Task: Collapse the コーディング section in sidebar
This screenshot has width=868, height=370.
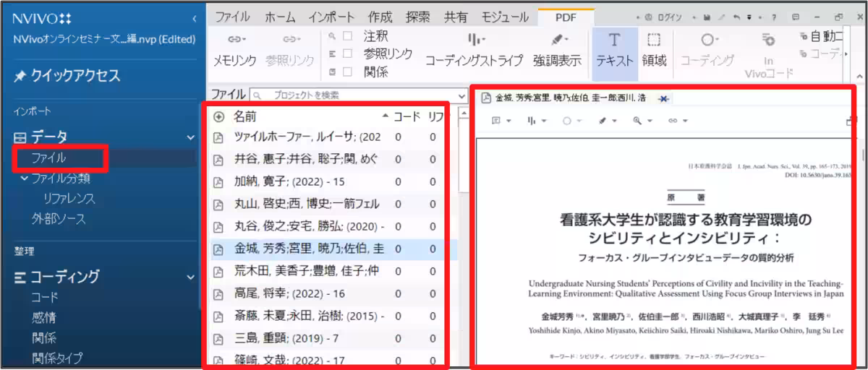Action: click(x=191, y=276)
